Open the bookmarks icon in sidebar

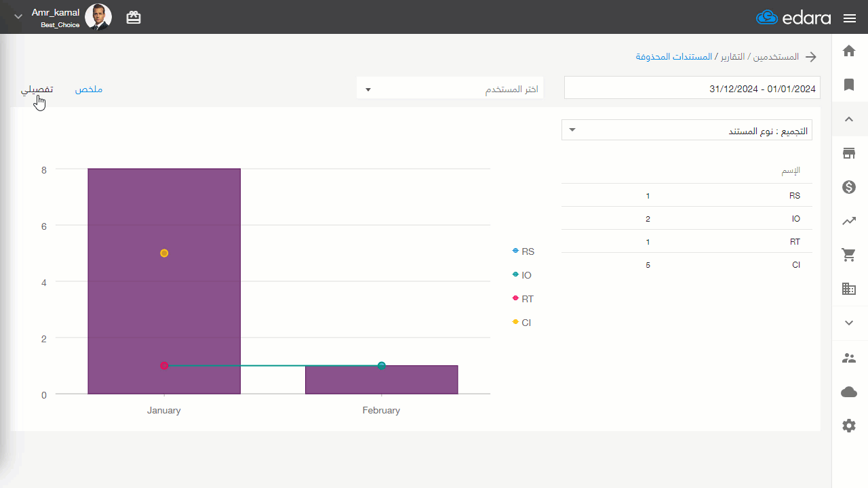[x=849, y=85]
